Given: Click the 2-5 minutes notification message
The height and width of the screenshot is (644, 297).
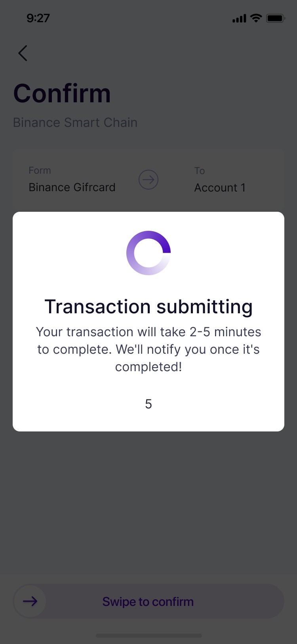Looking at the screenshot, I should (148, 349).
